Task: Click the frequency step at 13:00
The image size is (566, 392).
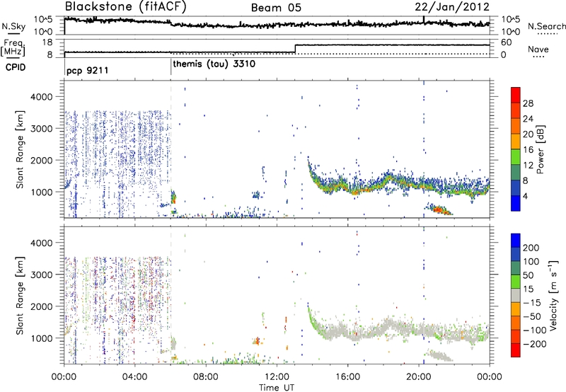Action: pos(295,49)
